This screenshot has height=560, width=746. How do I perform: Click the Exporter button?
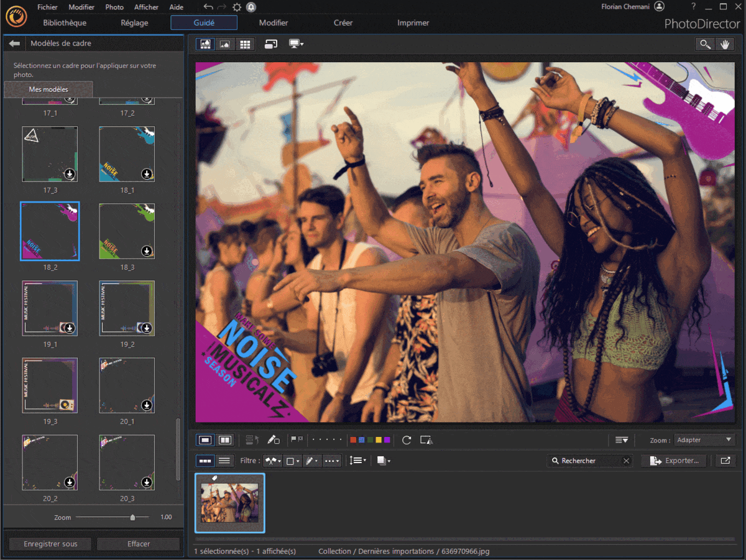click(x=673, y=461)
